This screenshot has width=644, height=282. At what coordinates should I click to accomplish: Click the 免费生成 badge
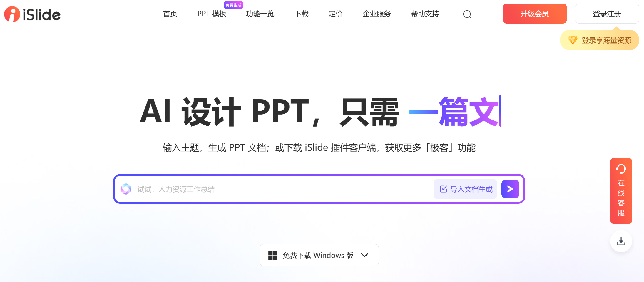click(x=233, y=5)
